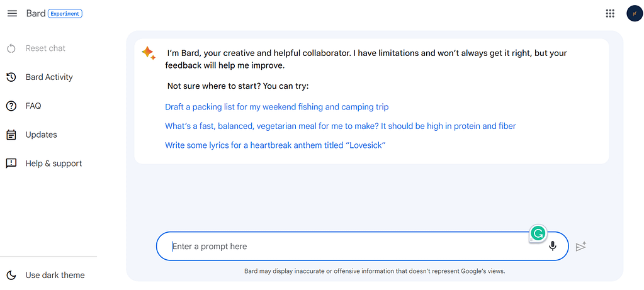This screenshot has width=644, height=290.
Task: Open Help & support menu item
Action: (54, 164)
